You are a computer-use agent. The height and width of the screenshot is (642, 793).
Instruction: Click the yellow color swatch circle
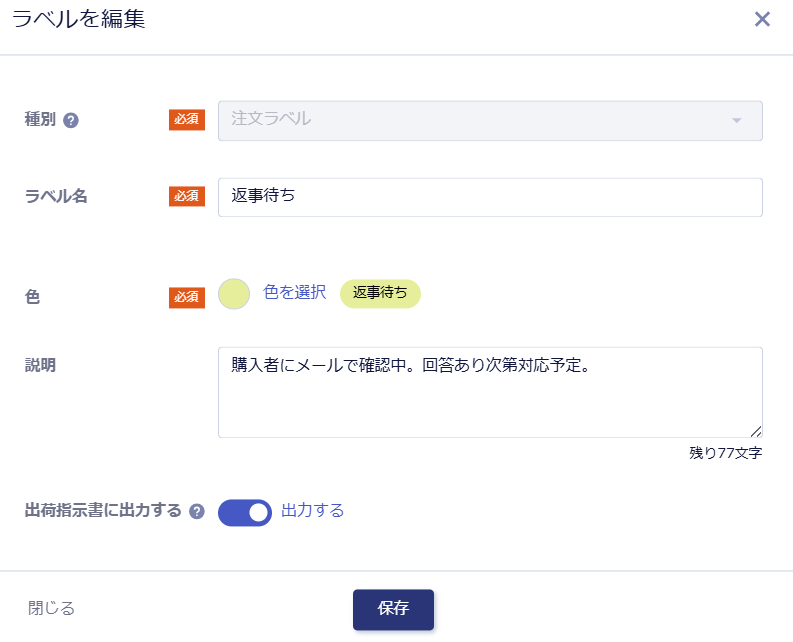[234, 293]
